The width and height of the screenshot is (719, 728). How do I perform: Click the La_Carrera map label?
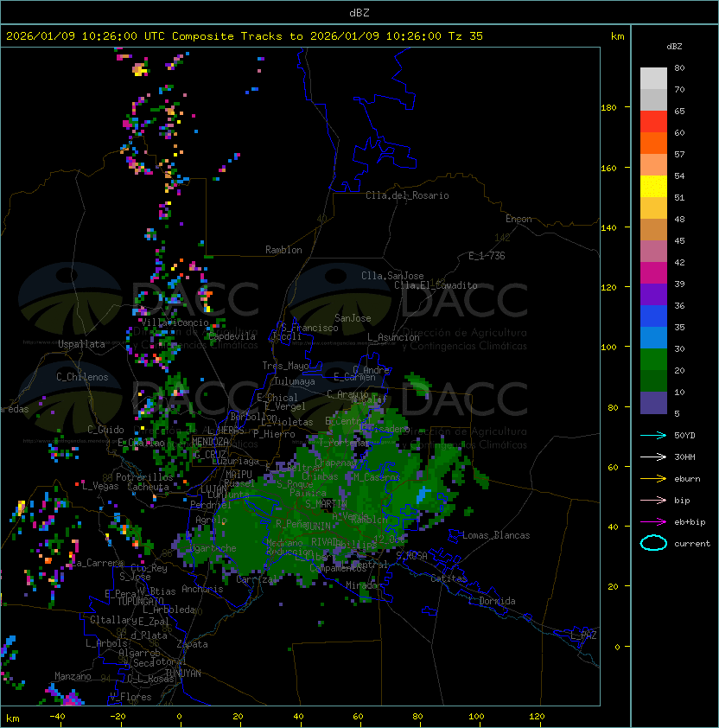tap(96, 563)
